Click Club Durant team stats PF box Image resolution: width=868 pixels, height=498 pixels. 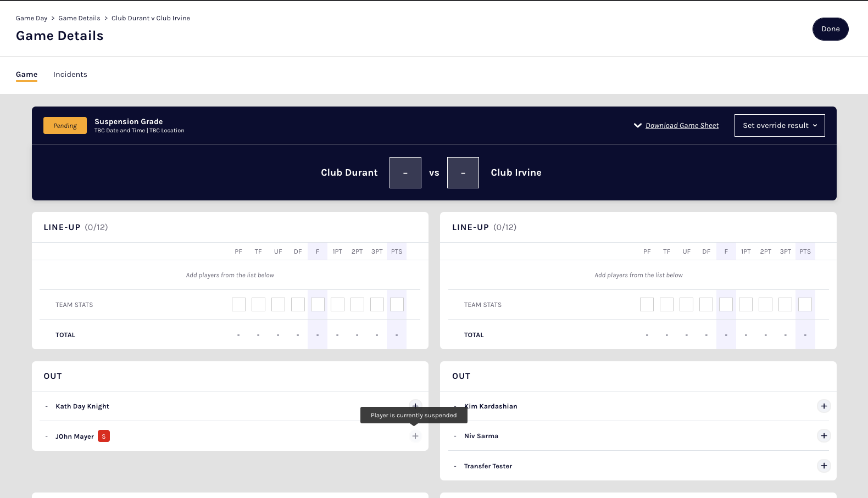click(x=238, y=305)
